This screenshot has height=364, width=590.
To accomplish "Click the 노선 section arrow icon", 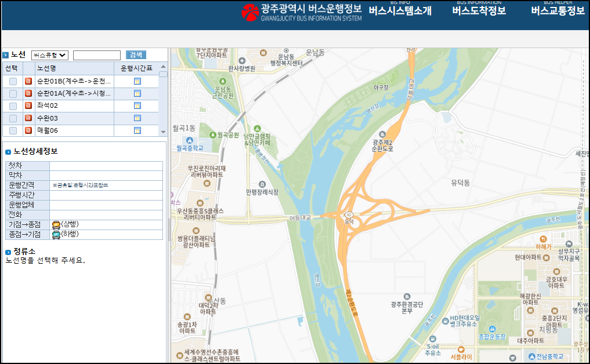I will pos(5,55).
